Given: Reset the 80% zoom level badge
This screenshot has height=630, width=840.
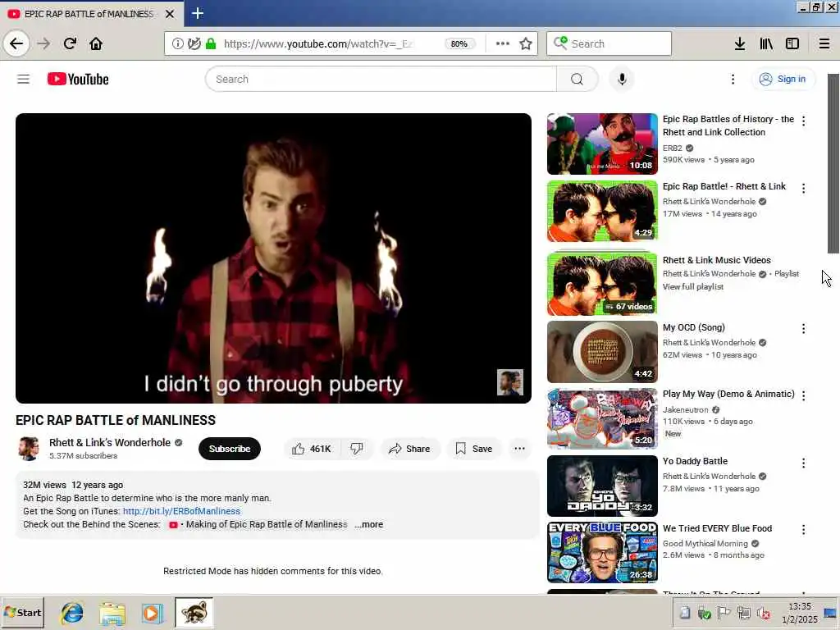Looking at the screenshot, I should pyautogui.click(x=459, y=43).
